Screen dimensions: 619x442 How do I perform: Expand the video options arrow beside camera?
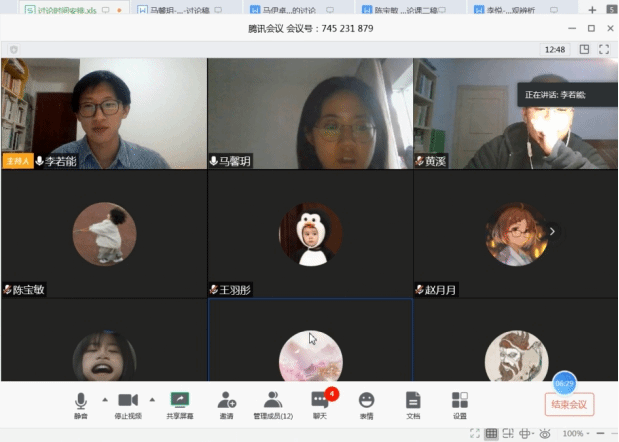point(152,398)
